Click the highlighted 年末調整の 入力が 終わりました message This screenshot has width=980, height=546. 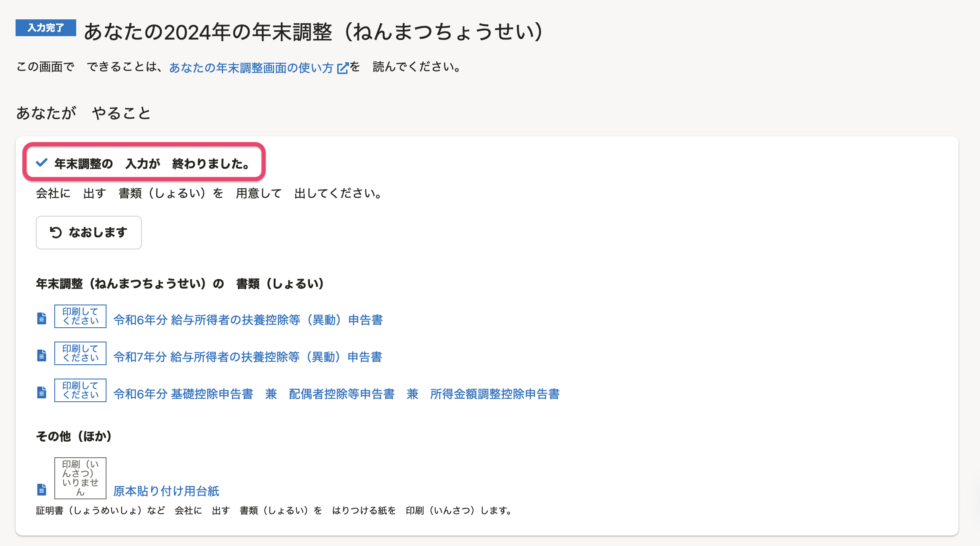152,164
